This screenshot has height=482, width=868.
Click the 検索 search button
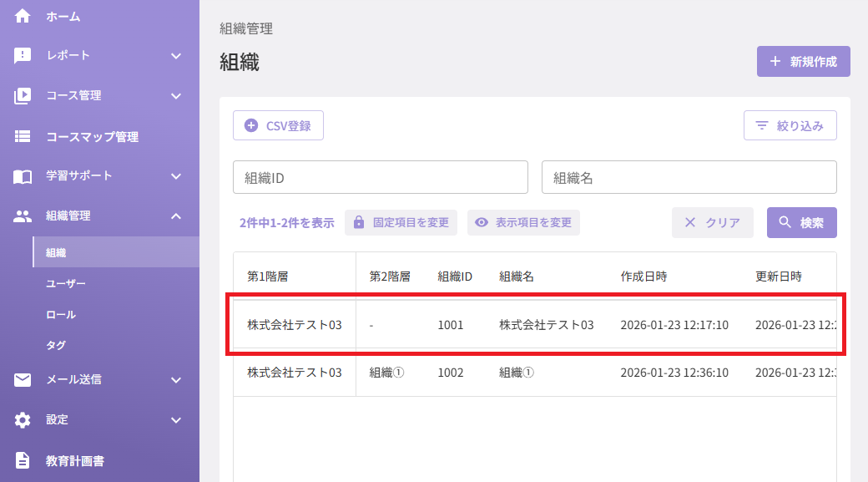point(801,223)
